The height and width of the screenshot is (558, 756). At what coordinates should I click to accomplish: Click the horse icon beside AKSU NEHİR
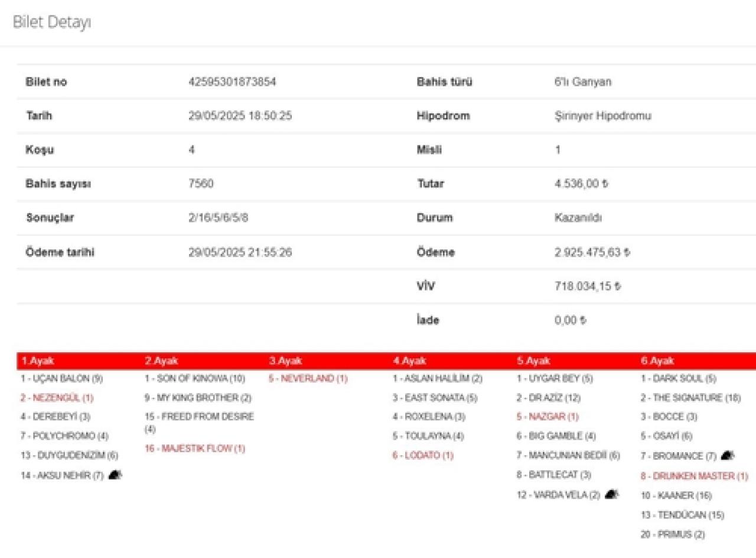pos(115,475)
